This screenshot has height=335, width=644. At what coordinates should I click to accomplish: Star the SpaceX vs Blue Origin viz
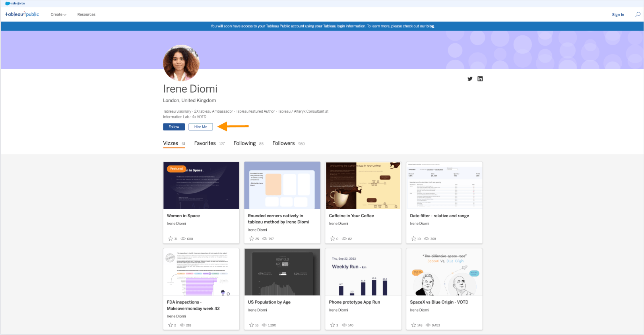click(x=414, y=325)
